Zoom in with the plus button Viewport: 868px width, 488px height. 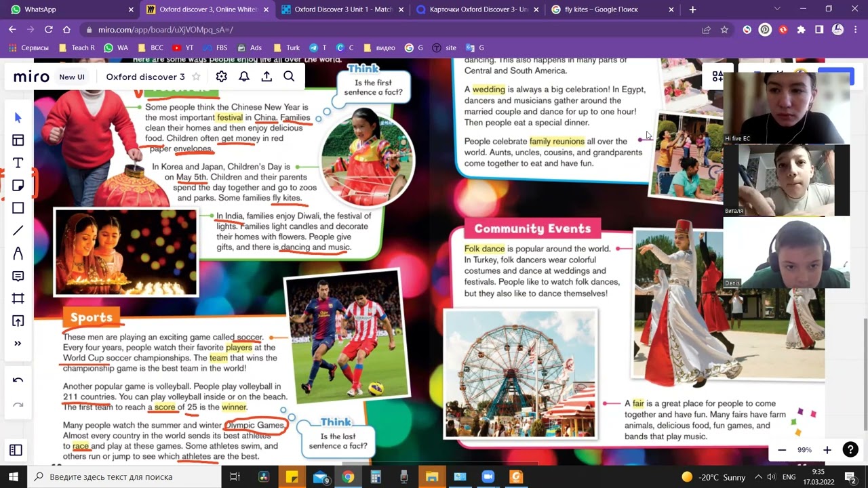pyautogui.click(x=827, y=450)
